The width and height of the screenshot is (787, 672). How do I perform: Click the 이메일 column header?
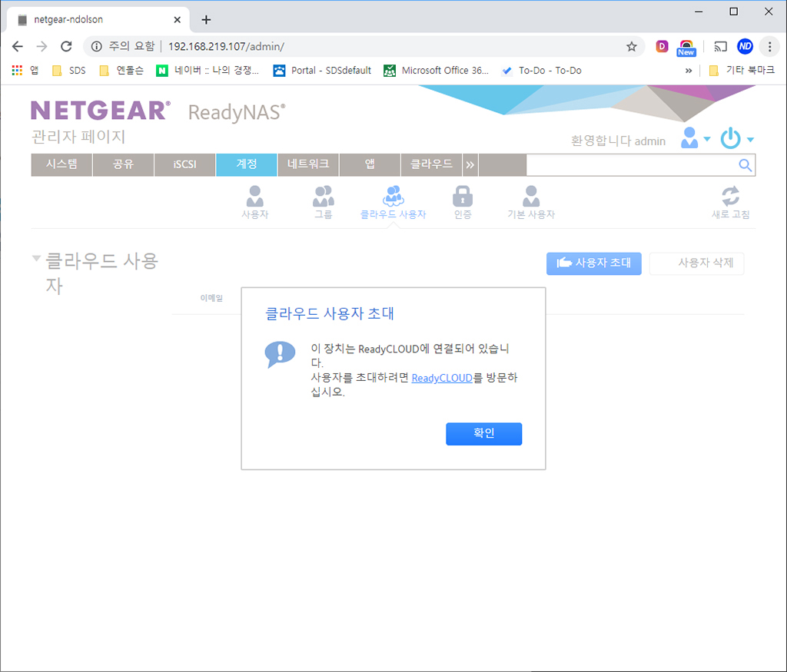click(211, 298)
